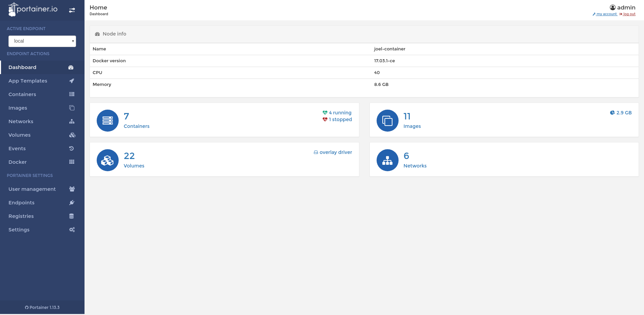
Task: Click the green running heartbeat icon
Action: (325, 113)
